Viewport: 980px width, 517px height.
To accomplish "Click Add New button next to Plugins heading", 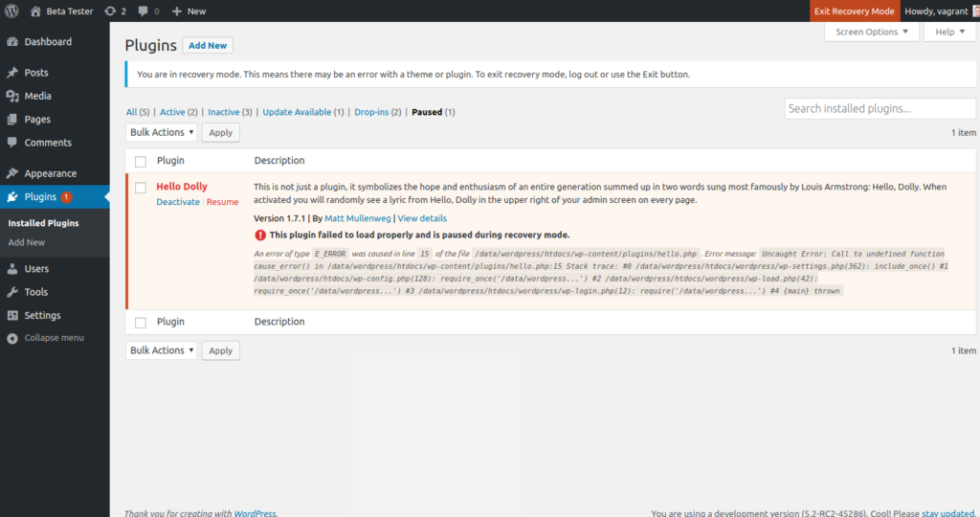I will (x=208, y=46).
